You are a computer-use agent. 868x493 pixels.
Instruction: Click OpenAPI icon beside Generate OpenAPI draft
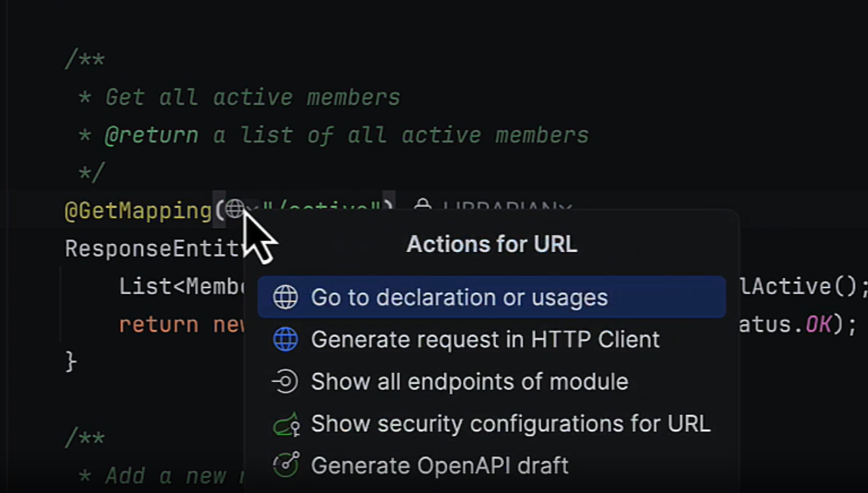click(286, 465)
